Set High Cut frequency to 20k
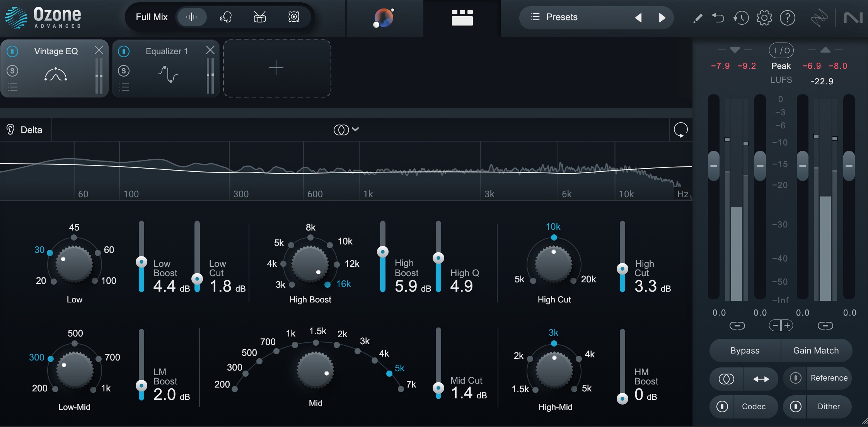The image size is (868, 427). tap(574, 281)
